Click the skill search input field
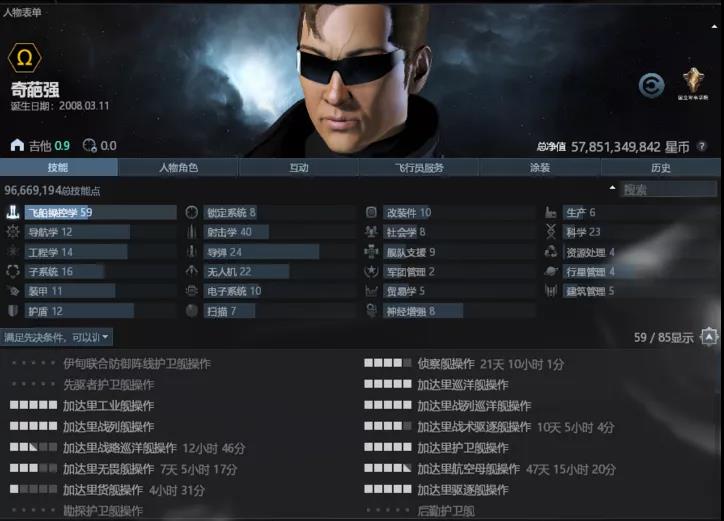The image size is (724, 521). click(x=669, y=189)
